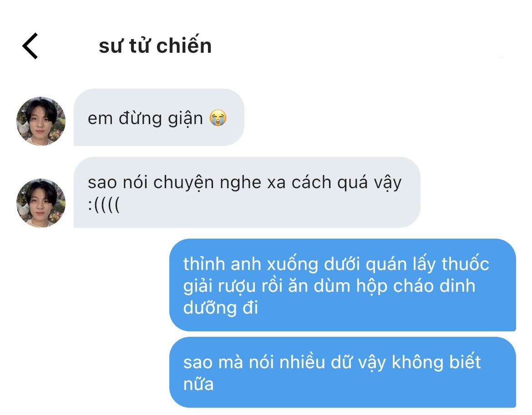Select the "em đừng giận" message bubble

[x=159, y=117]
